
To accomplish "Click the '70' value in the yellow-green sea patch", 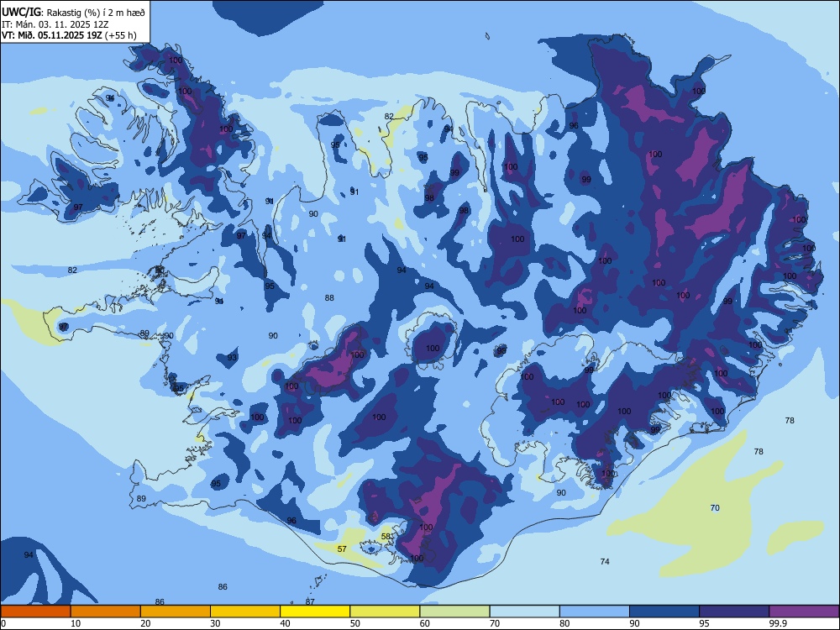I will click(x=715, y=508).
